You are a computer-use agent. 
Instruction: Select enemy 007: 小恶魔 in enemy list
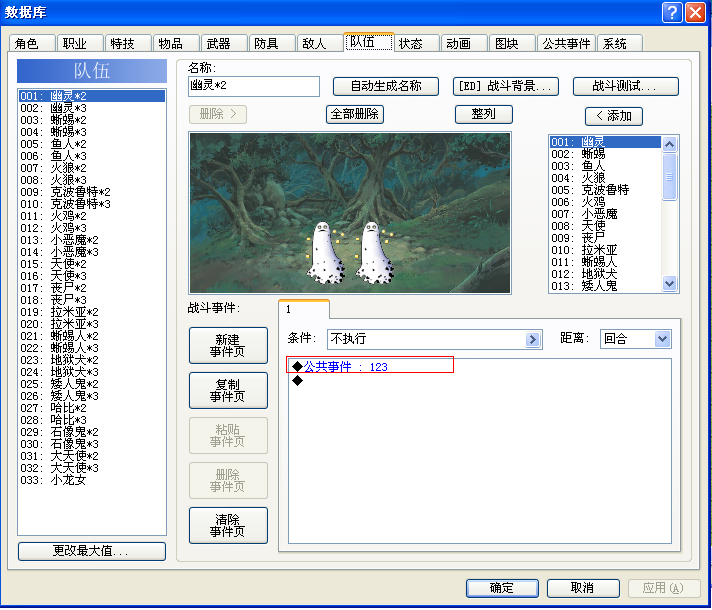point(605,214)
